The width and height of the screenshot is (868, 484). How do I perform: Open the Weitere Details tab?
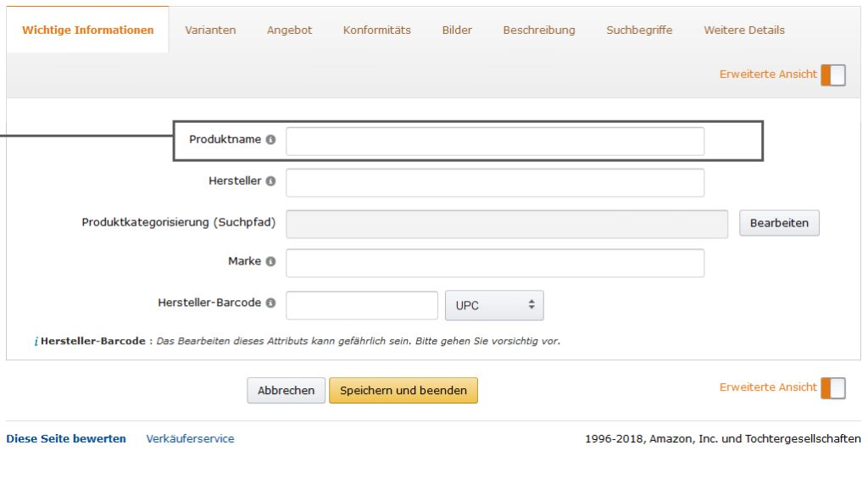743,30
